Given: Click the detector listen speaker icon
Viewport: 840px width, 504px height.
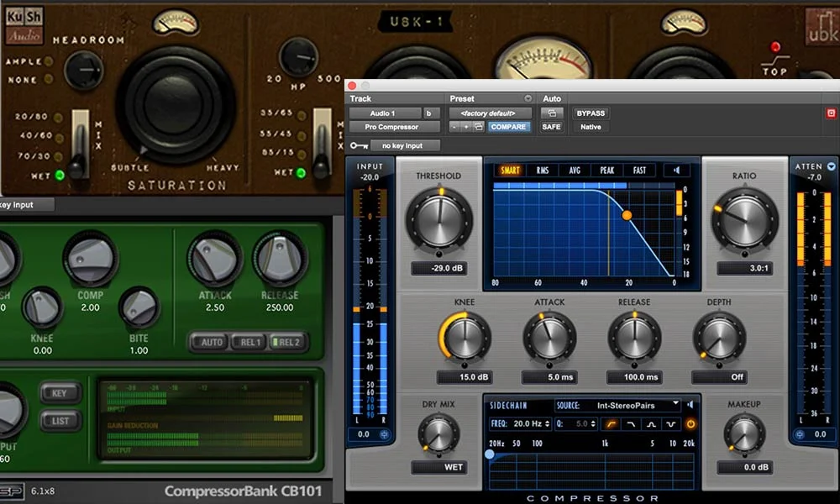Looking at the screenshot, I should (x=676, y=171).
